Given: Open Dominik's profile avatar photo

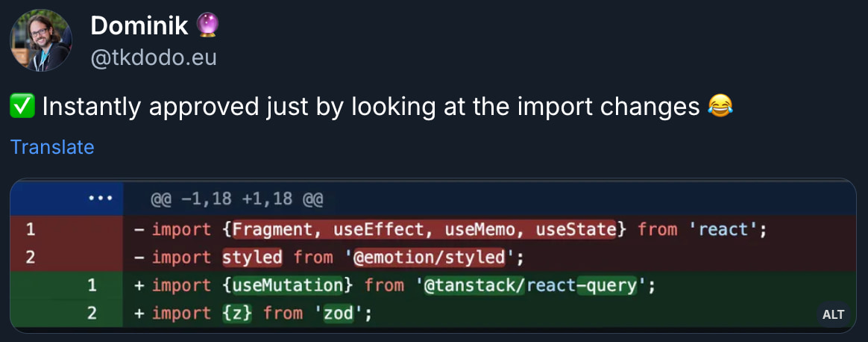Looking at the screenshot, I should coord(40,40).
